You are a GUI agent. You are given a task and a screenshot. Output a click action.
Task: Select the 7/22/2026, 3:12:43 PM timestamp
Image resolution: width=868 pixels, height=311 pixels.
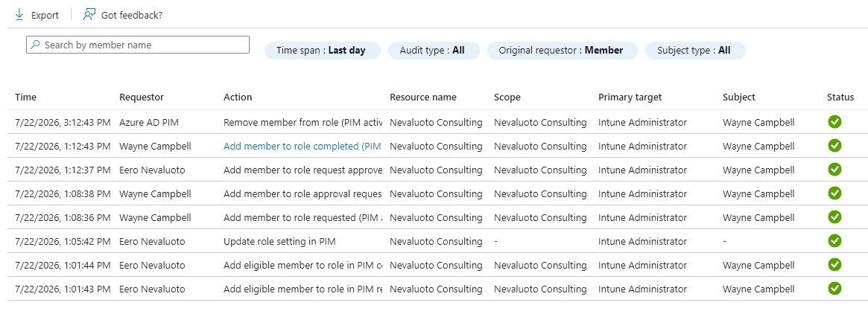point(63,123)
